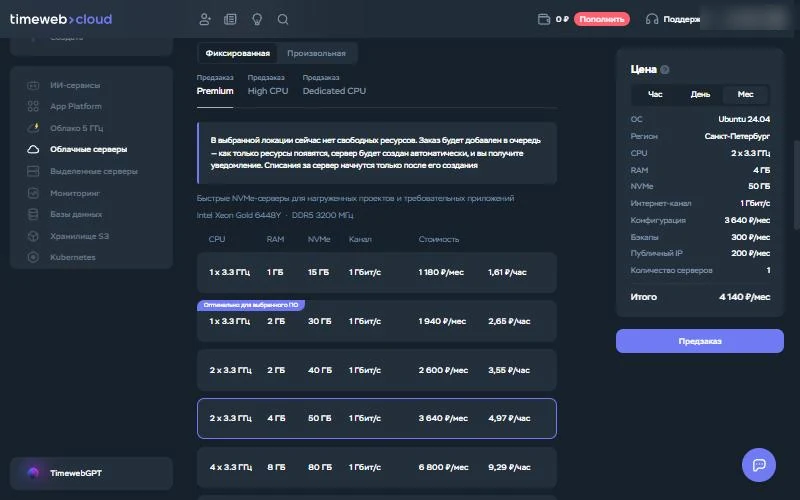Show price per Мес
This screenshot has width=800, height=500.
(745, 94)
